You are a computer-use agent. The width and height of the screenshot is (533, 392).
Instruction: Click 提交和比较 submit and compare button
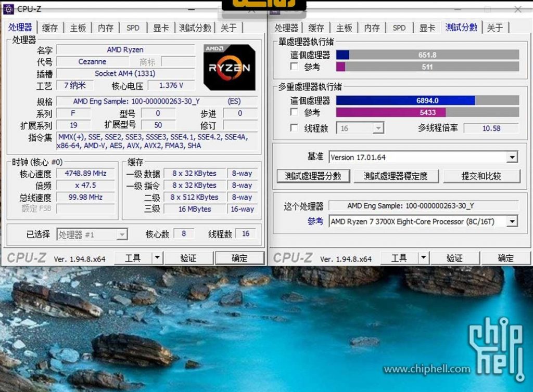481,176
